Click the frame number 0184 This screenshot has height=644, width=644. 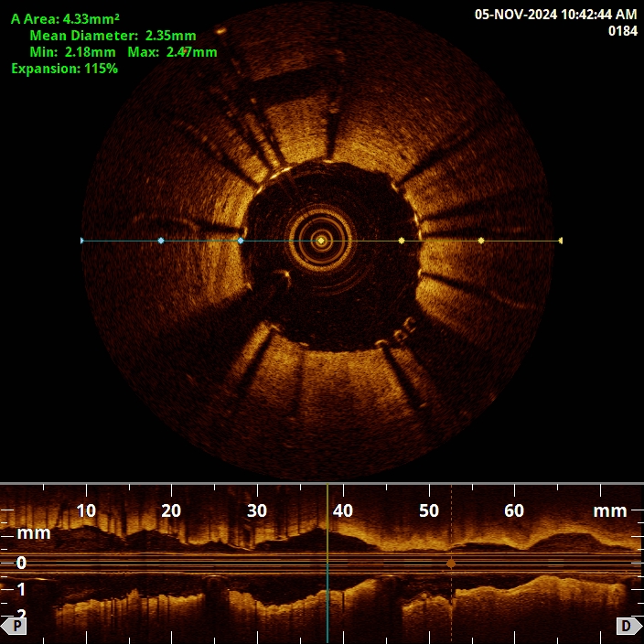point(622,31)
